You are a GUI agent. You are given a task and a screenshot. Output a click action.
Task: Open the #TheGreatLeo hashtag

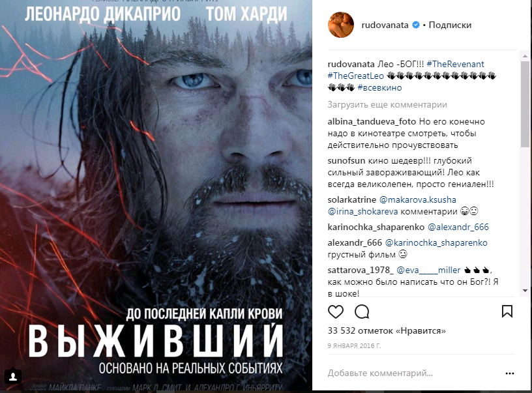(355, 76)
